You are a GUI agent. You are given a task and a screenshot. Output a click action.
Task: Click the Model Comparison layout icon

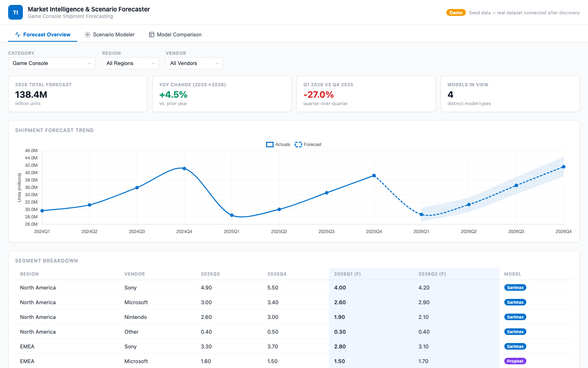point(151,35)
